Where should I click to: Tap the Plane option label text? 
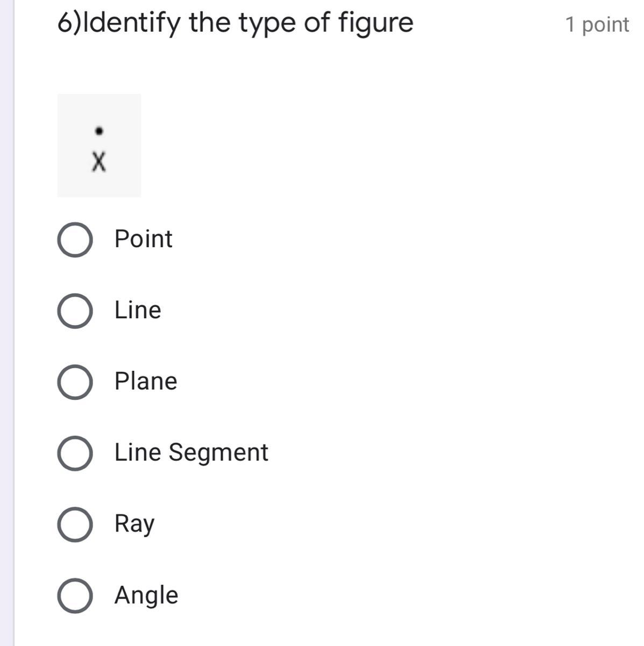(x=146, y=381)
